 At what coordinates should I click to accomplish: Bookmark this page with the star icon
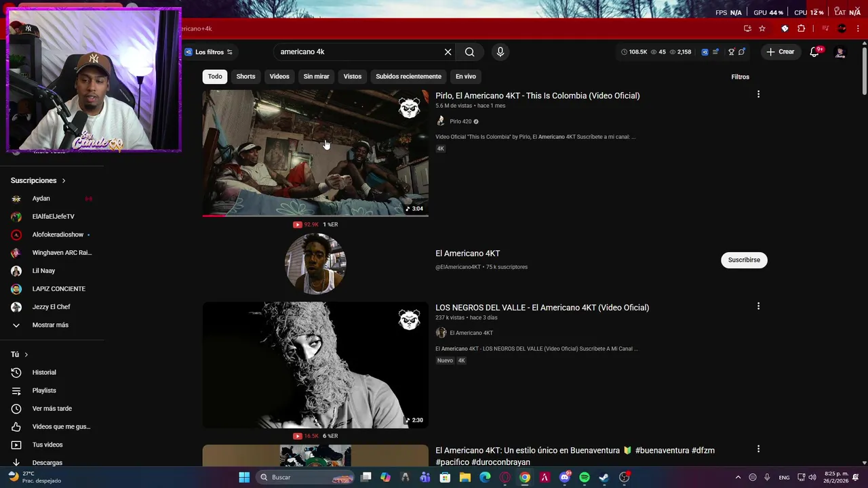(762, 28)
